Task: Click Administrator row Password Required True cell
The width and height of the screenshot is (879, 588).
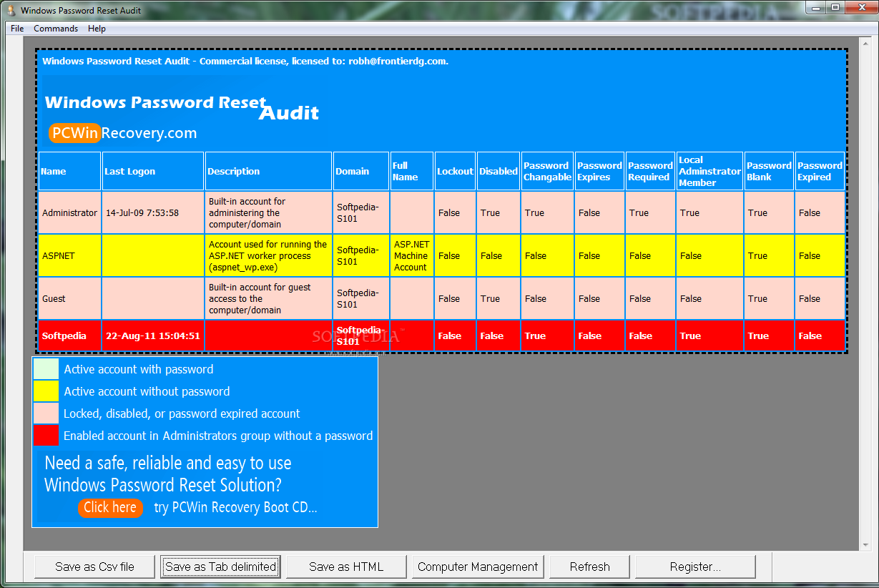Action: pos(651,212)
